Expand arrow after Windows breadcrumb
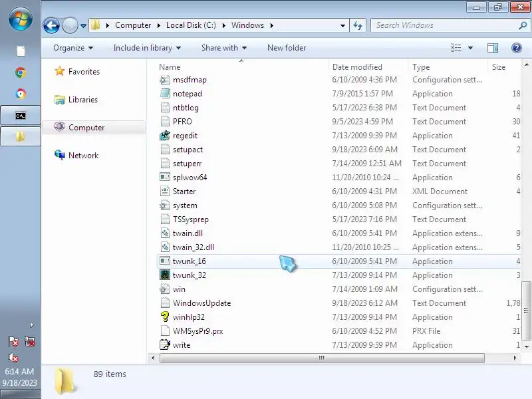 (272, 25)
